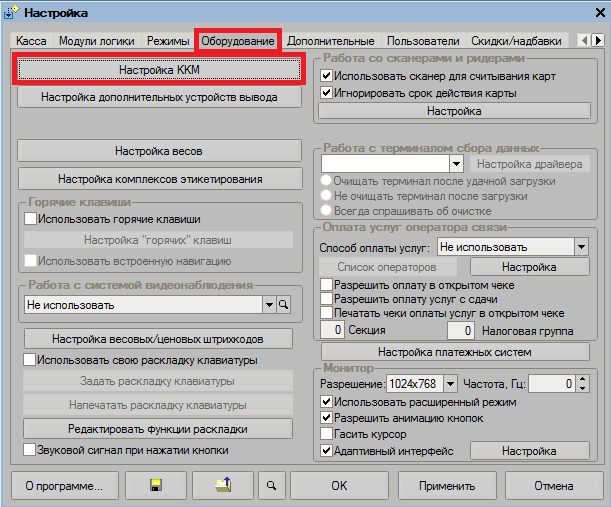Image resolution: width=611 pixels, height=507 pixels.
Task: Enable 'Звуковой сигнал при нажатии кнопки'
Action: pyautogui.click(x=30, y=450)
